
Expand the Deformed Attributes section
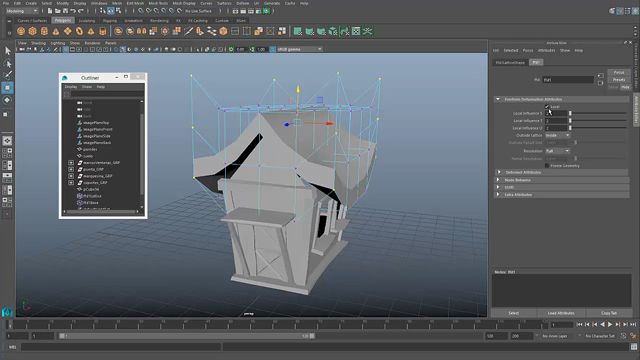[x=498, y=172]
